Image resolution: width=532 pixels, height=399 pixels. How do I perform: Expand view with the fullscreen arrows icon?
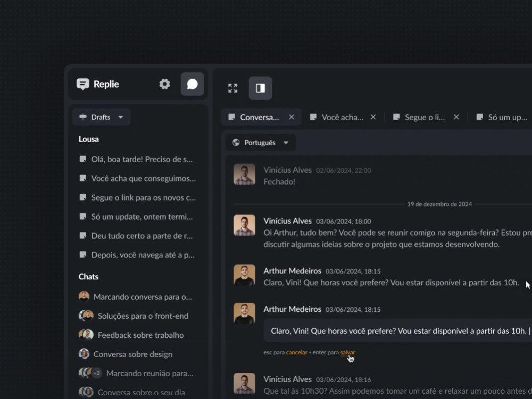tap(233, 88)
